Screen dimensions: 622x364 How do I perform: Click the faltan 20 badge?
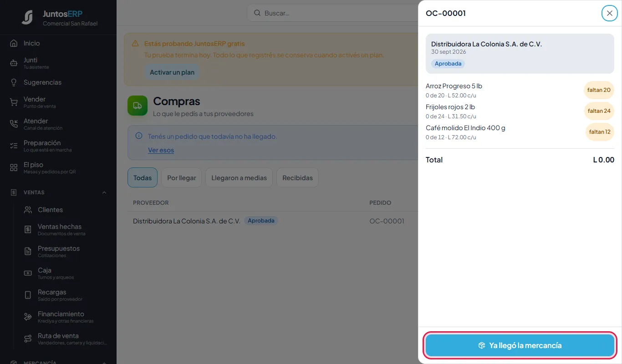coord(599,90)
